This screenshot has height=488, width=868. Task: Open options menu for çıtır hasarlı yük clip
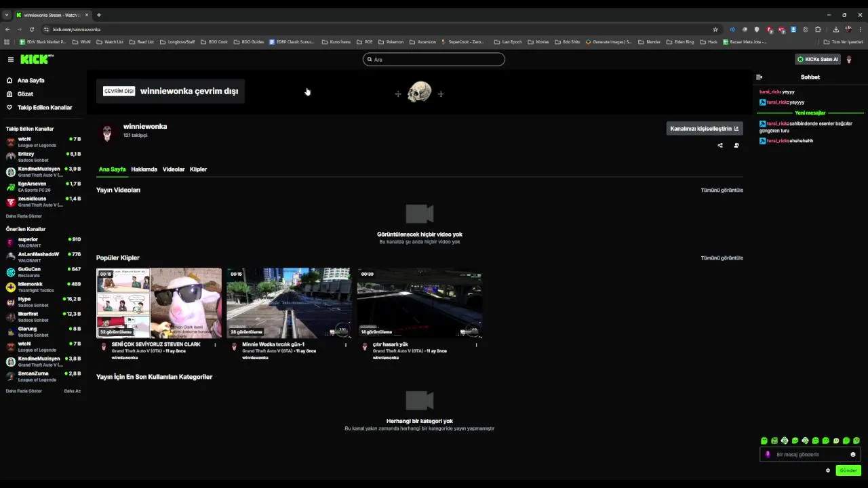point(476,345)
